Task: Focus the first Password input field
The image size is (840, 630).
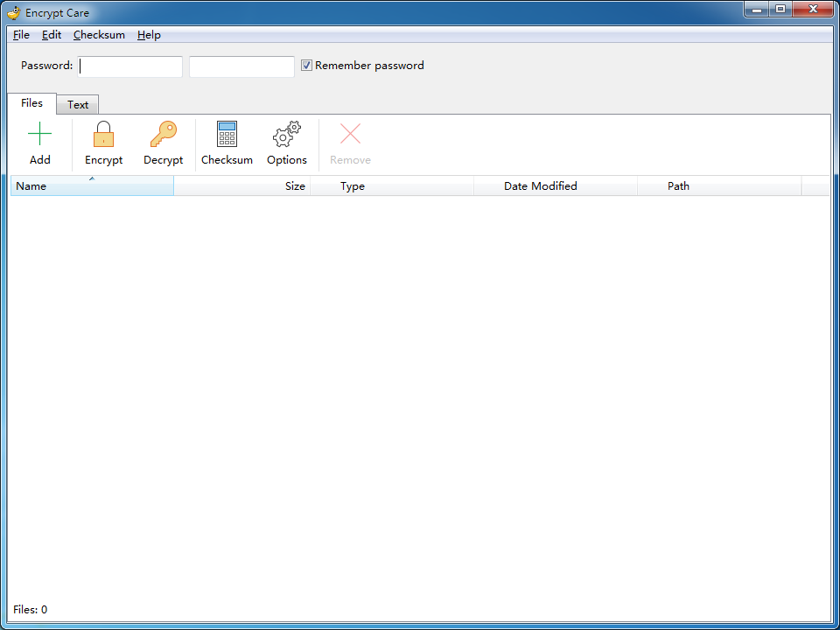Action: [x=130, y=66]
